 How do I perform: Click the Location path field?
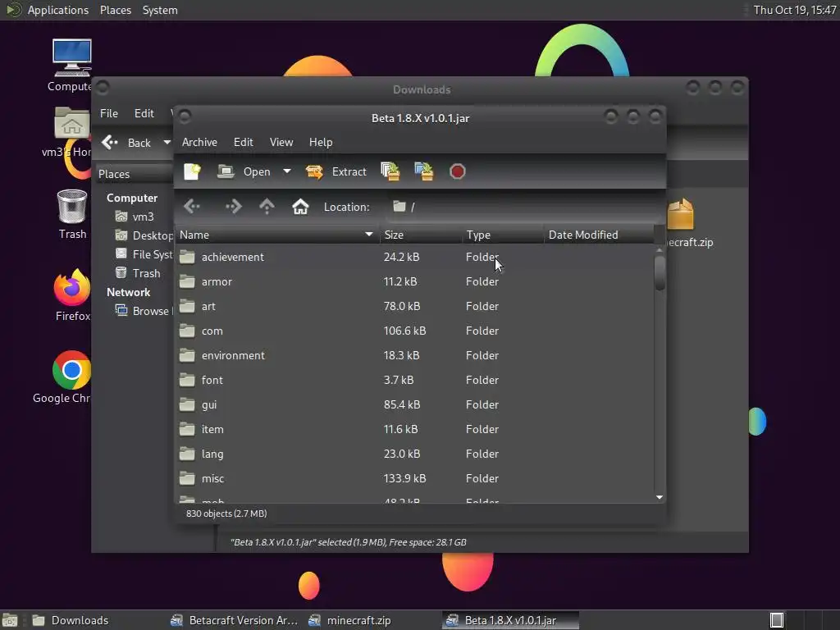pyautogui.click(x=523, y=207)
